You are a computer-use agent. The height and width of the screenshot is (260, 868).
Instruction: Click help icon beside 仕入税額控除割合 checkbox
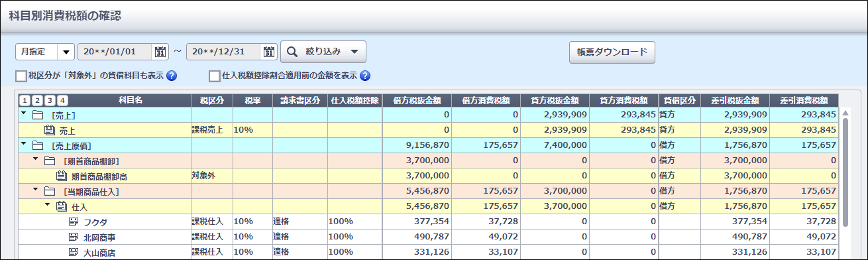364,76
